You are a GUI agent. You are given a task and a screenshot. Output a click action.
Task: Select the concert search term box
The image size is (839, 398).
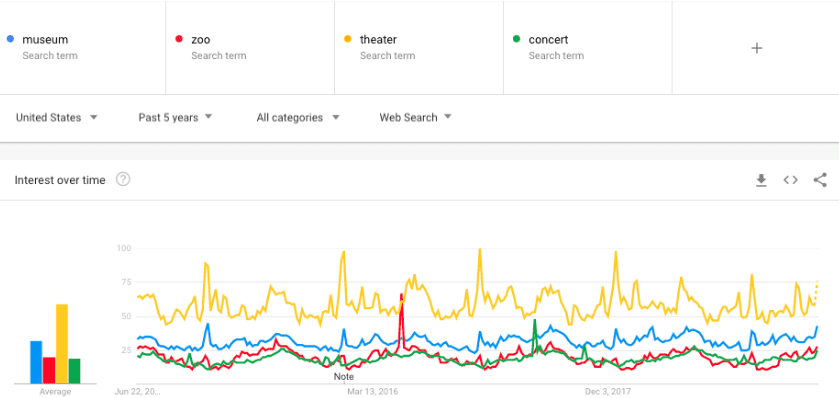coord(588,47)
